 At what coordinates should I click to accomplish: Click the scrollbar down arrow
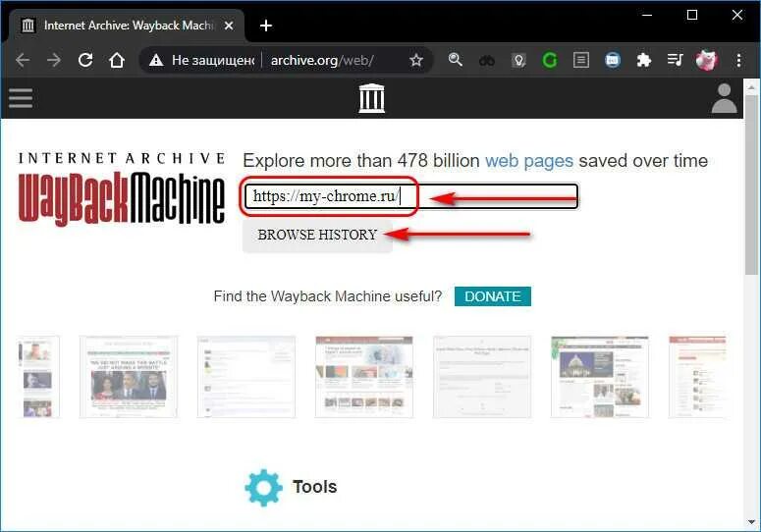pyautogui.click(x=752, y=522)
